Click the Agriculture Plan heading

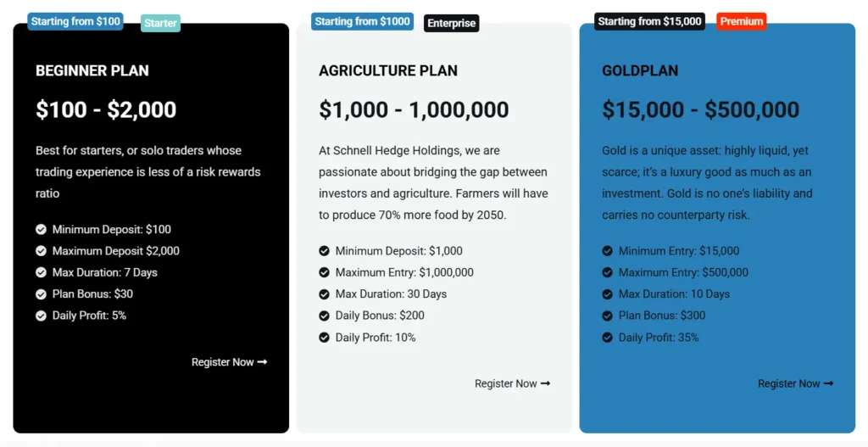388,70
